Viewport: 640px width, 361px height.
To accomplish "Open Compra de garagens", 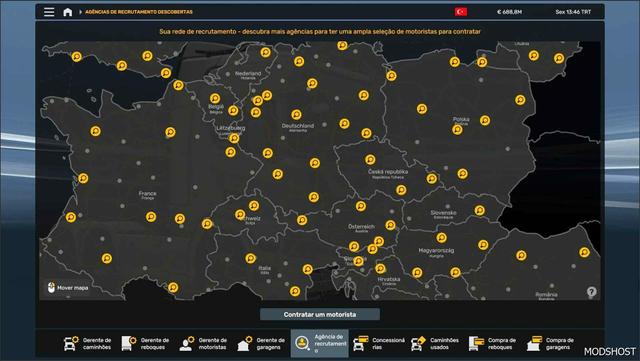I will (x=551, y=343).
